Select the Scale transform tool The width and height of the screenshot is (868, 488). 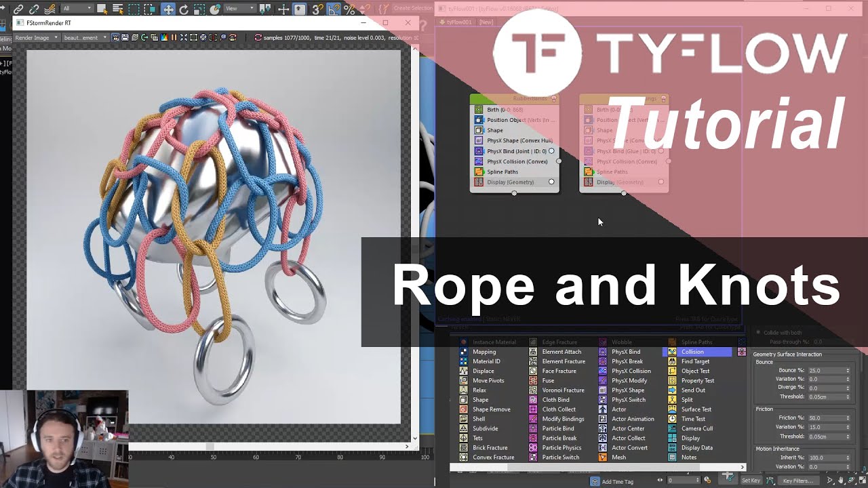point(199,9)
